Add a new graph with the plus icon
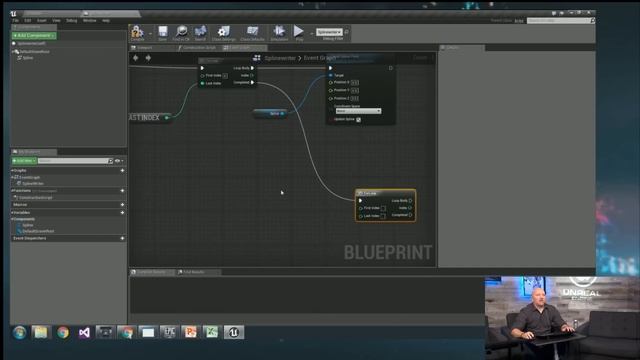This screenshot has width=640, height=360. [122, 171]
